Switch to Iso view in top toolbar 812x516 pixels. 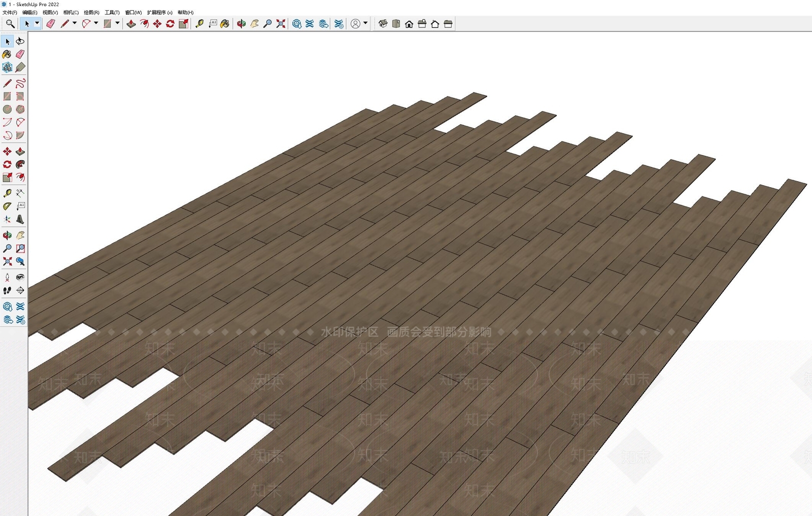[x=383, y=24]
